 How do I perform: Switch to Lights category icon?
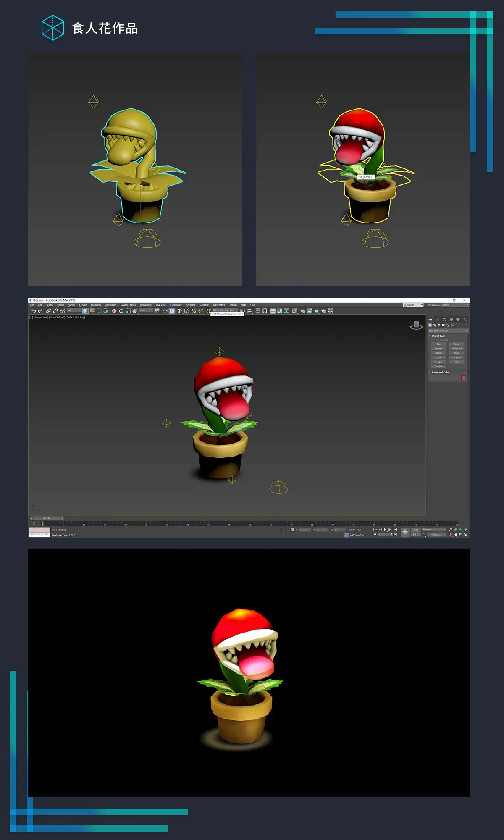[x=439, y=325]
